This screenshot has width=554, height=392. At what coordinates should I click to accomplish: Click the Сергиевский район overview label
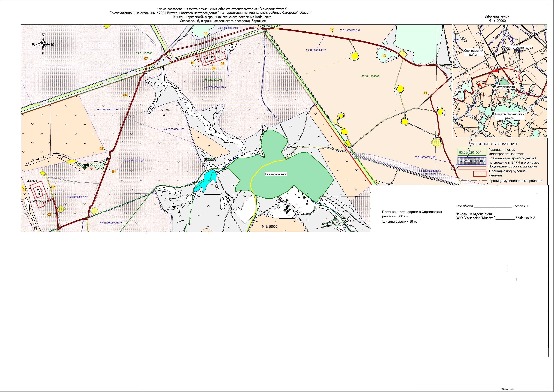coord(474,53)
